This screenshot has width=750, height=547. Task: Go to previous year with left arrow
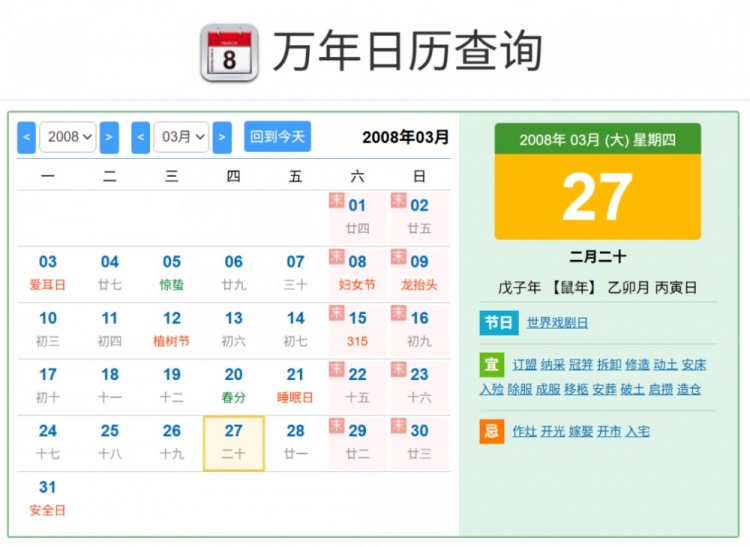coord(27,137)
